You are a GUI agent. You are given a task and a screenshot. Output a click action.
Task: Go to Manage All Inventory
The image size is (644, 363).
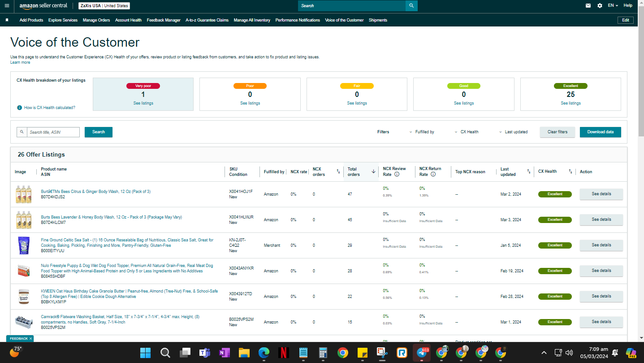click(x=252, y=20)
